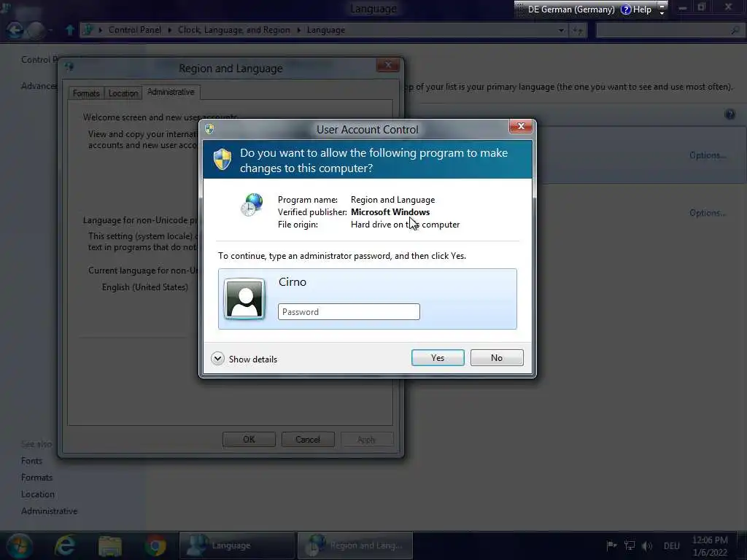747x560 pixels.
Task: Click the search magnifier icon
Action: tap(735, 30)
